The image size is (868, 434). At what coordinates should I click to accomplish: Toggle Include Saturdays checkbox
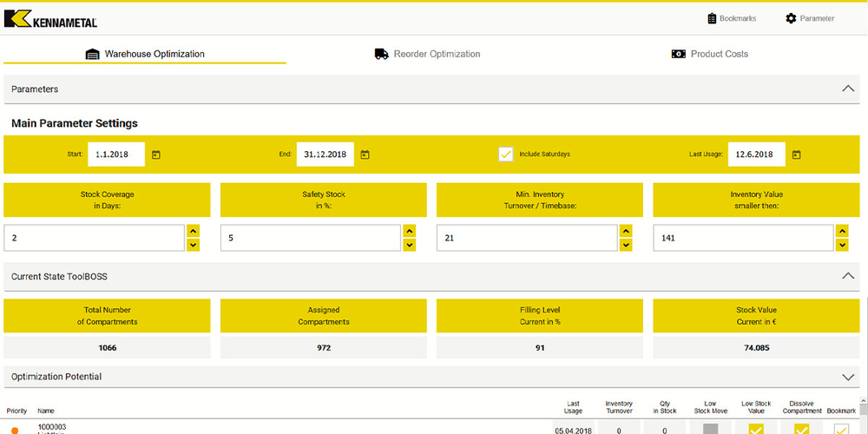coord(505,155)
